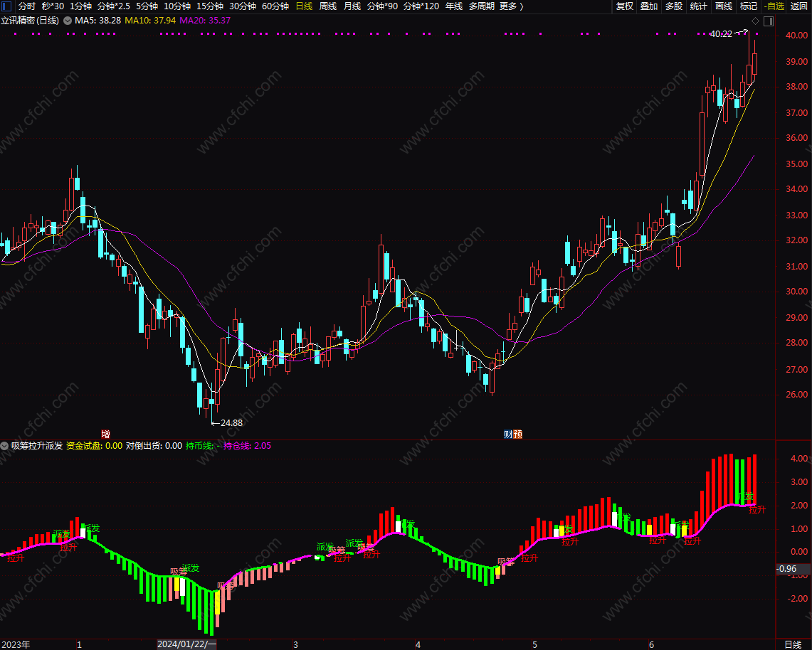Click MA5: 38.28 label
Viewport: 812px width, 650px height.
(98, 21)
